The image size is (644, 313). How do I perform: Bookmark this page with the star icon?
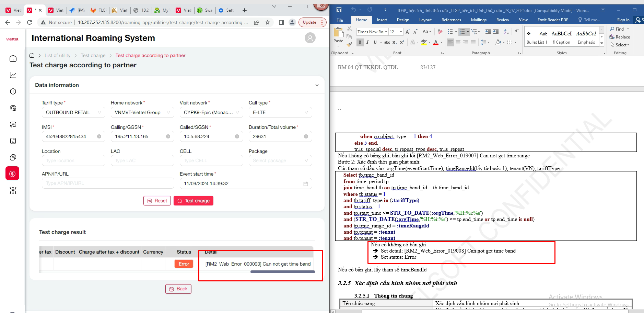pyautogui.click(x=268, y=22)
